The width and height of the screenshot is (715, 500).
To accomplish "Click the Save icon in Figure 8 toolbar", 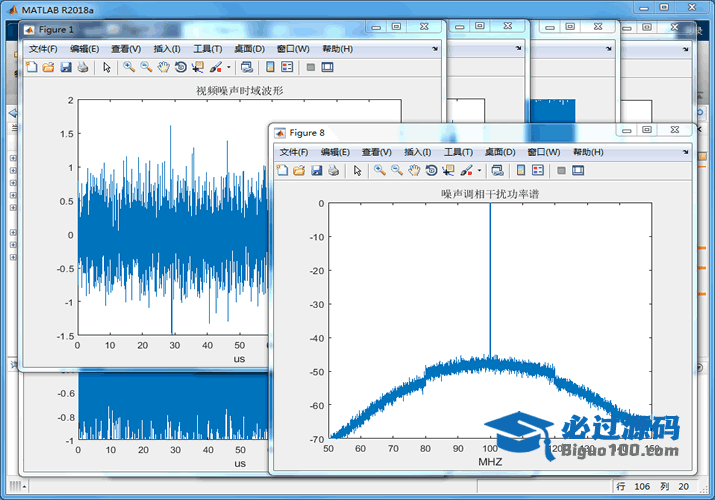I will [316, 171].
